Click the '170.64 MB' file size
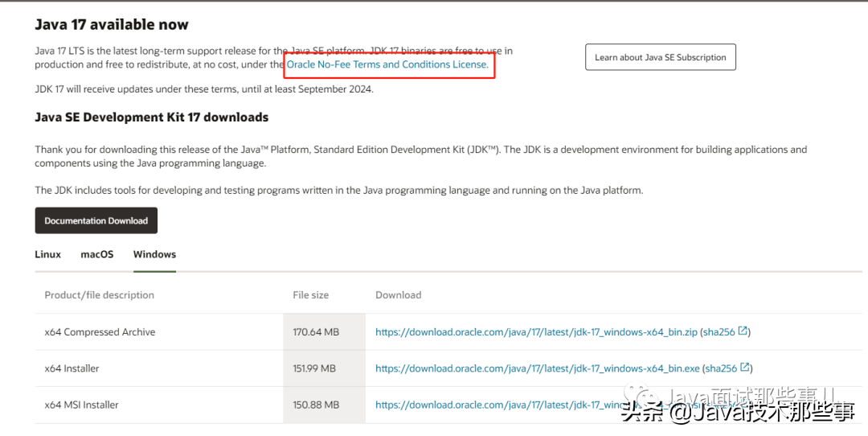 (316, 332)
